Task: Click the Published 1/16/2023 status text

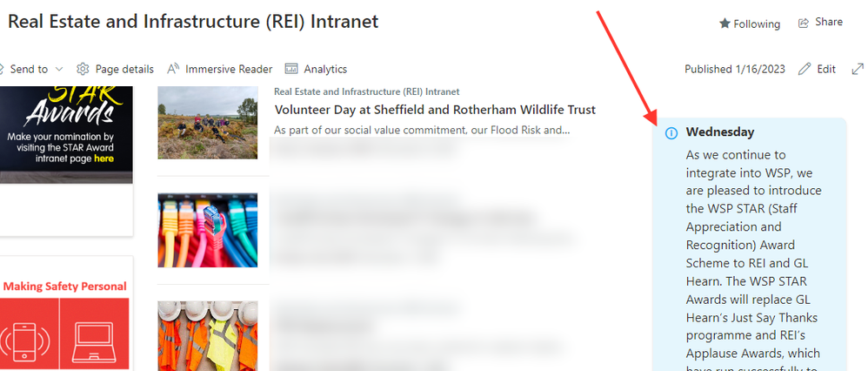Action: click(x=735, y=69)
